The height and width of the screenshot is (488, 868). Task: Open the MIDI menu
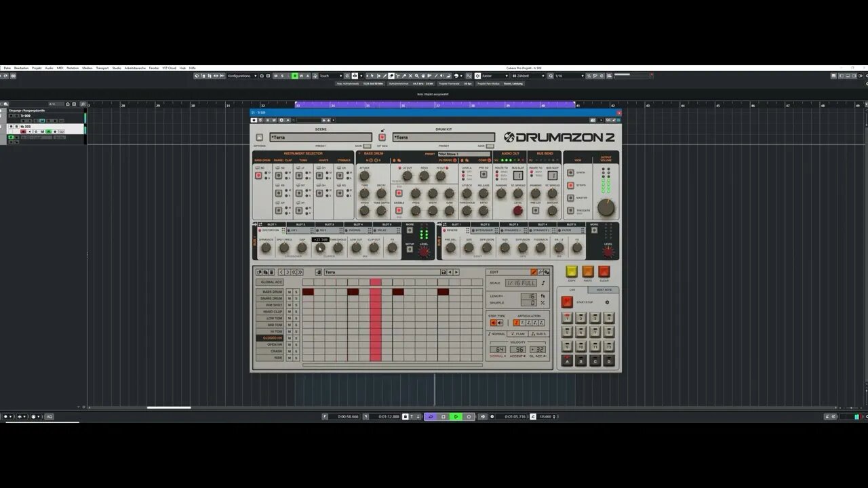60,68
